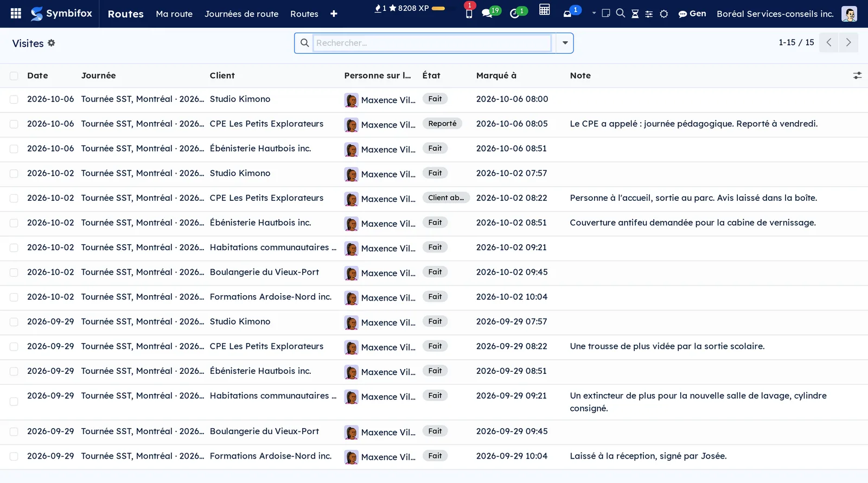Open the Journées de route menu
The width and height of the screenshot is (868, 483).
click(241, 14)
